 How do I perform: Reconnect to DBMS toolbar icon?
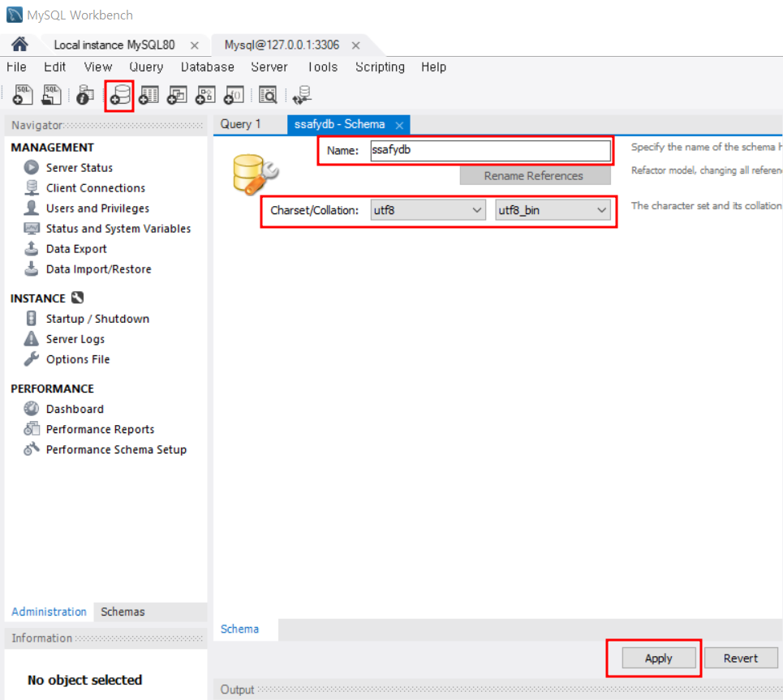(x=302, y=95)
